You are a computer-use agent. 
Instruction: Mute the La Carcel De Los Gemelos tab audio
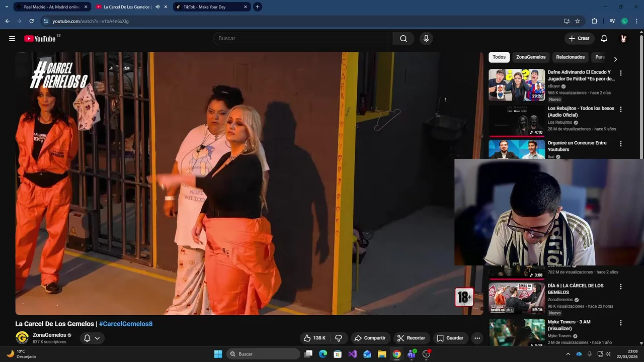tap(158, 7)
